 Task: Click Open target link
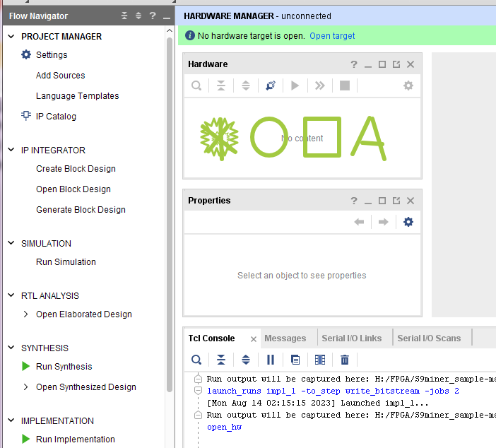tap(332, 36)
